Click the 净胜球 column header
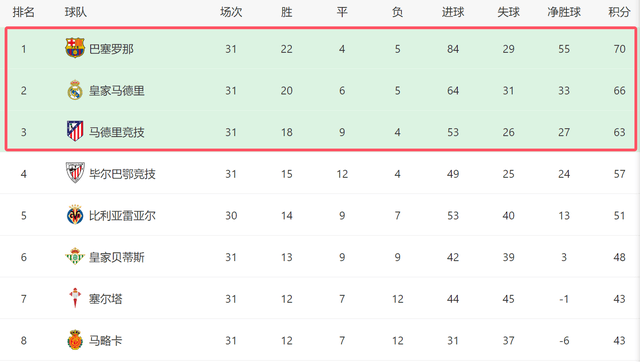 click(564, 12)
